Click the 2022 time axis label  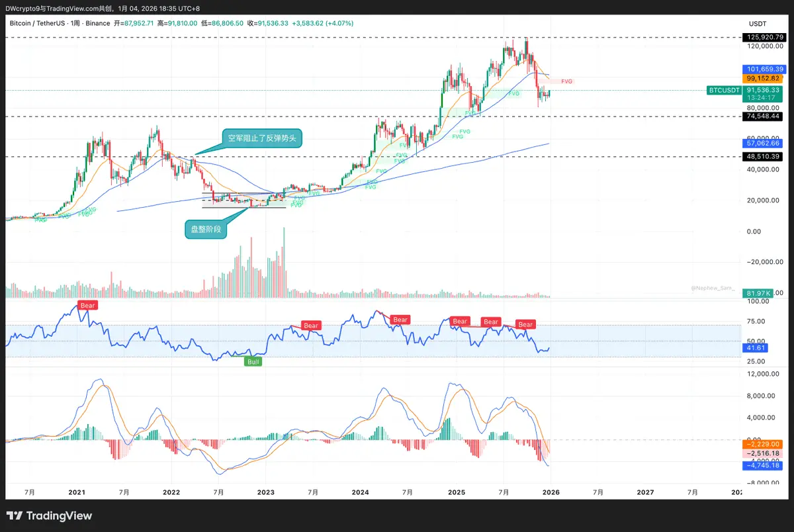(x=171, y=492)
